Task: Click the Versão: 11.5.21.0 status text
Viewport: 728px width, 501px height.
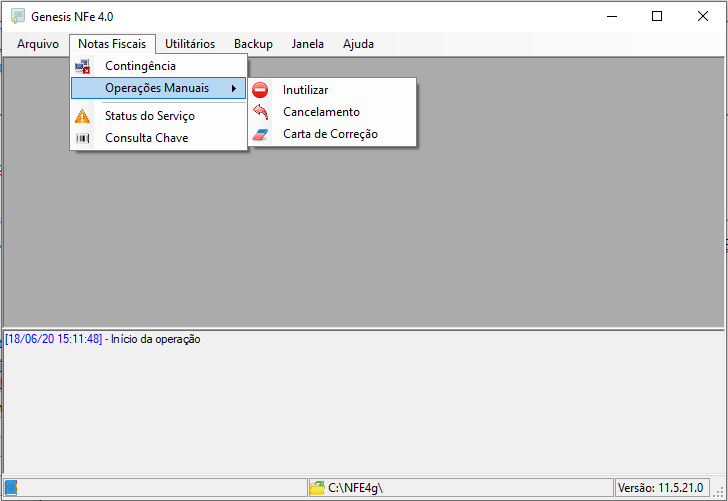Action: click(x=661, y=488)
